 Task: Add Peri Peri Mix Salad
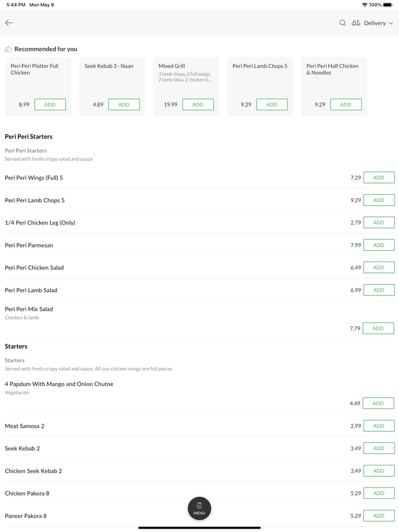point(378,328)
